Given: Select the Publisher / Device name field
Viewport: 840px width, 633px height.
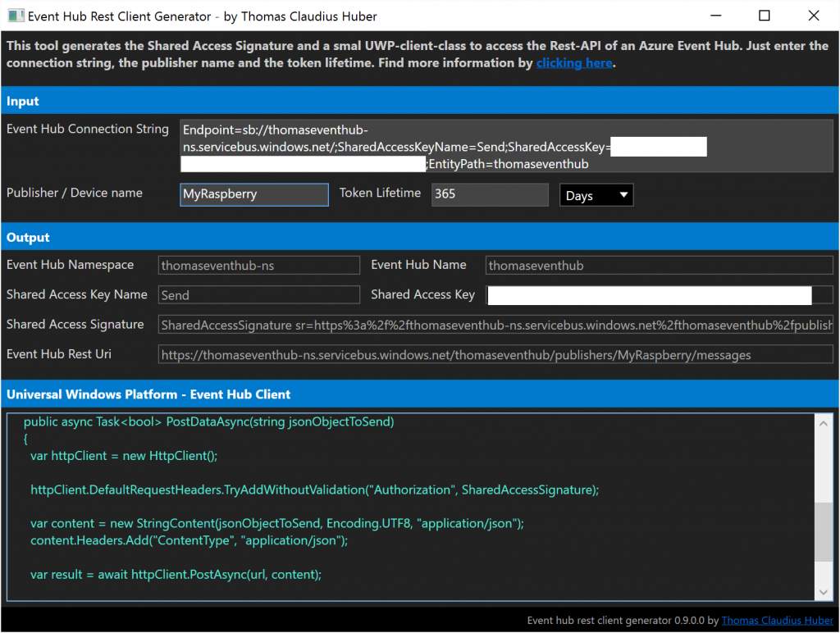Looking at the screenshot, I should [x=254, y=194].
